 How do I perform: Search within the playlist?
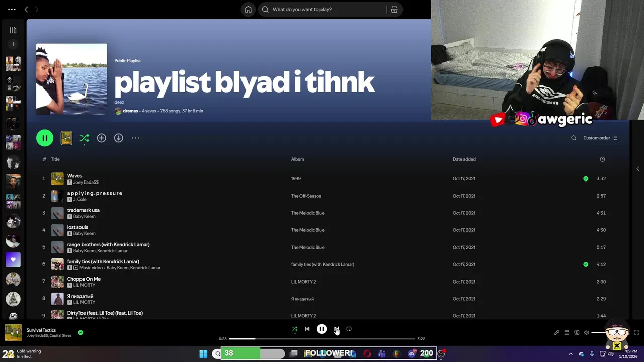pyautogui.click(x=574, y=138)
